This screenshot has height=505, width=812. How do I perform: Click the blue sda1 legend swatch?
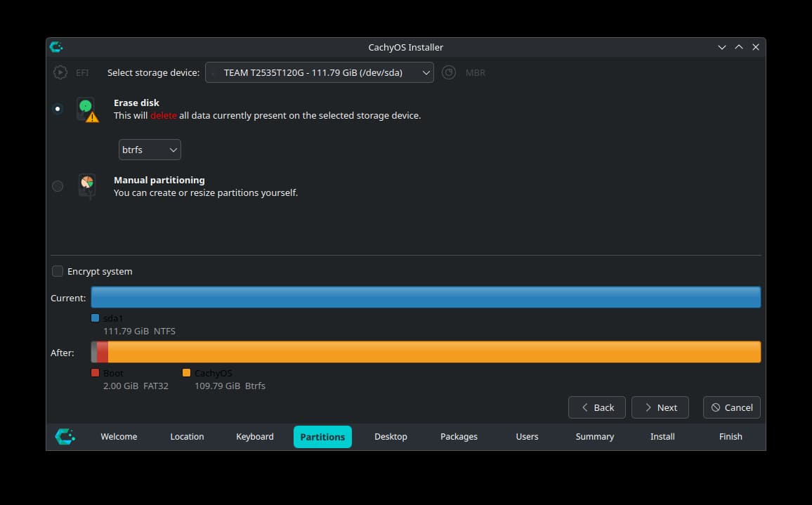96,318
